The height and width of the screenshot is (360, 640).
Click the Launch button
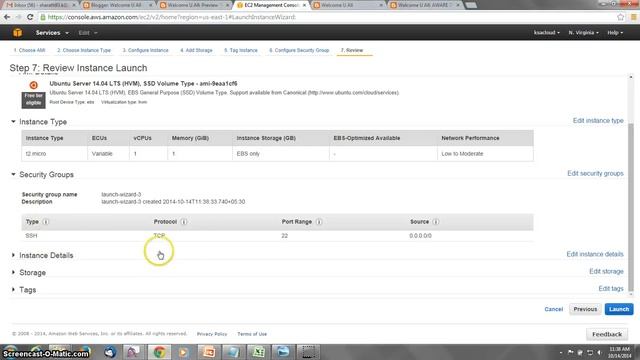(x=619, y=309)
